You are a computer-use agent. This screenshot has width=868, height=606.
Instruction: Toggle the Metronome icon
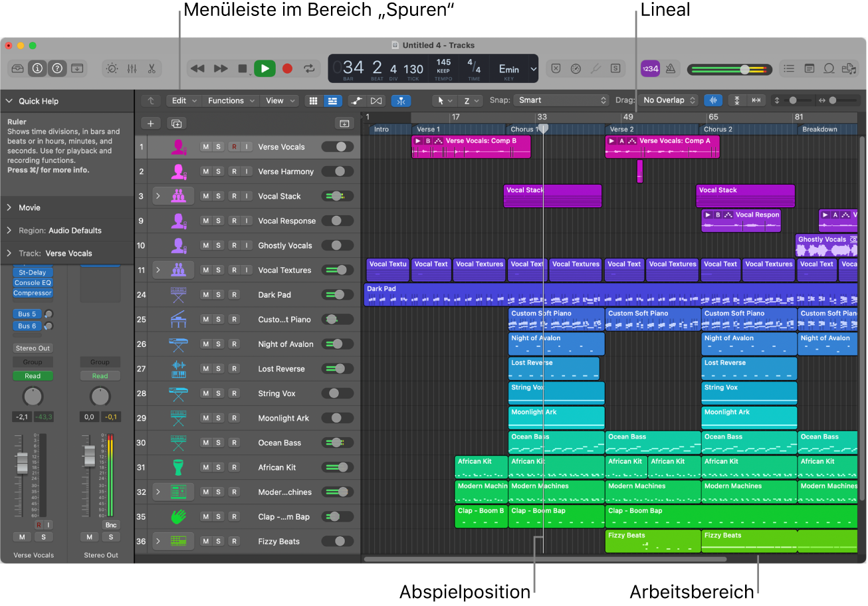click(x=671, y=68)
